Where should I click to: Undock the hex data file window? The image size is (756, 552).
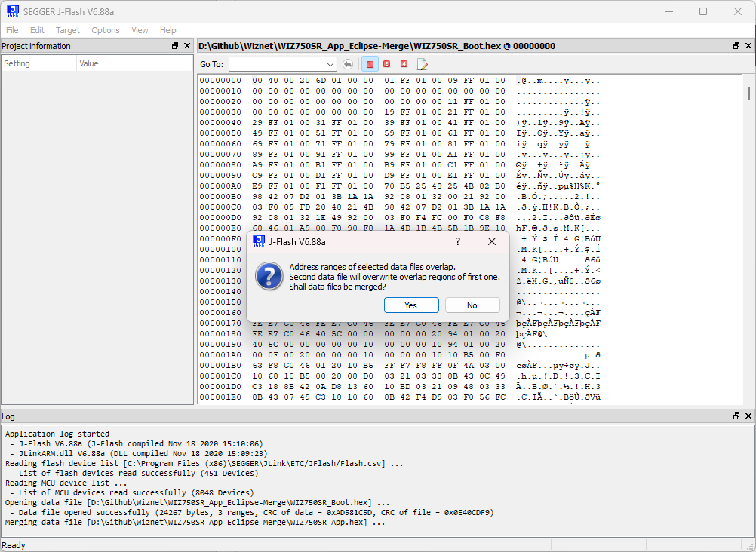click(x=736, y=46)
